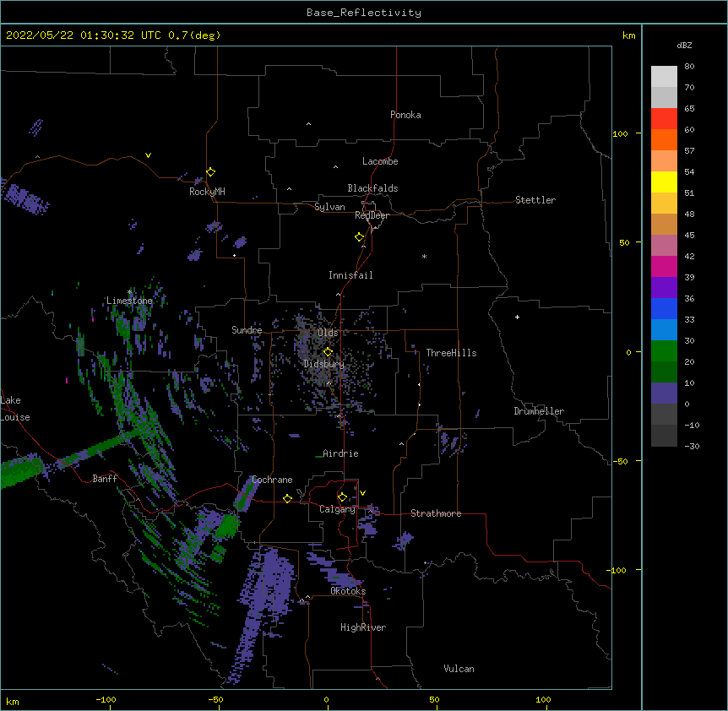This screenshot has width=728, height=711.
Task: Click the Ponoka city label
Action: click(x=405, y=115)
